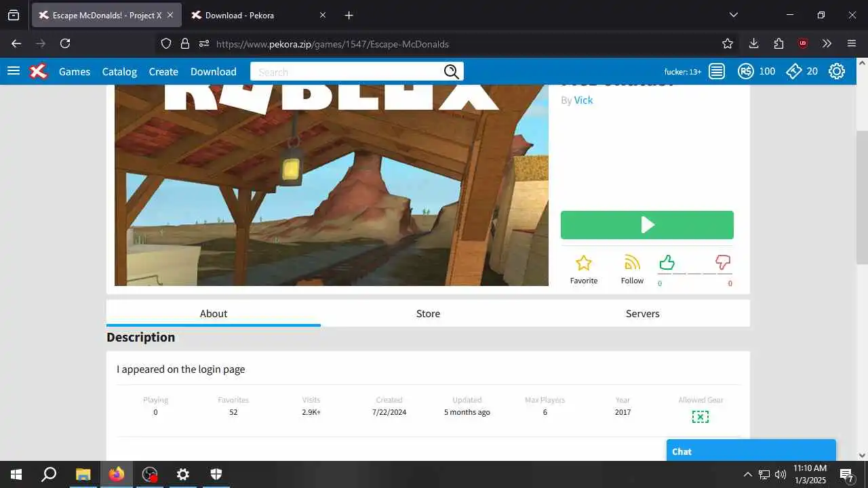This screenshot has width=868, height=488.
Task: Give the game a thumbs up
Action: click(667, 262)
